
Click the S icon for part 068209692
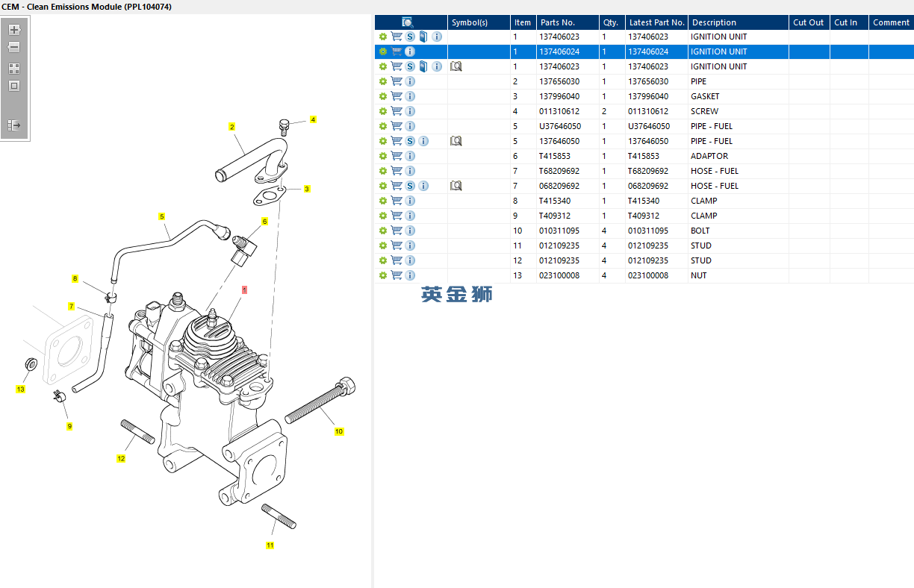pyautogui.click(x=410, y=186)
